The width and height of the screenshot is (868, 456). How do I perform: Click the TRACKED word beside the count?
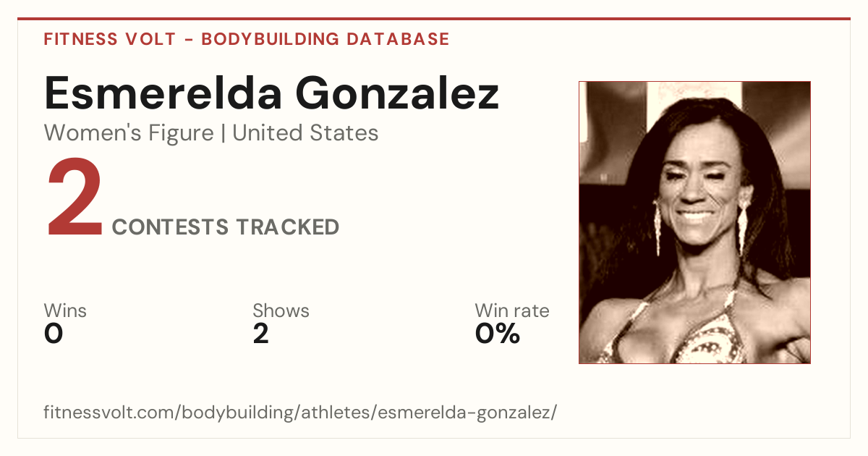(x=288, y=227)
